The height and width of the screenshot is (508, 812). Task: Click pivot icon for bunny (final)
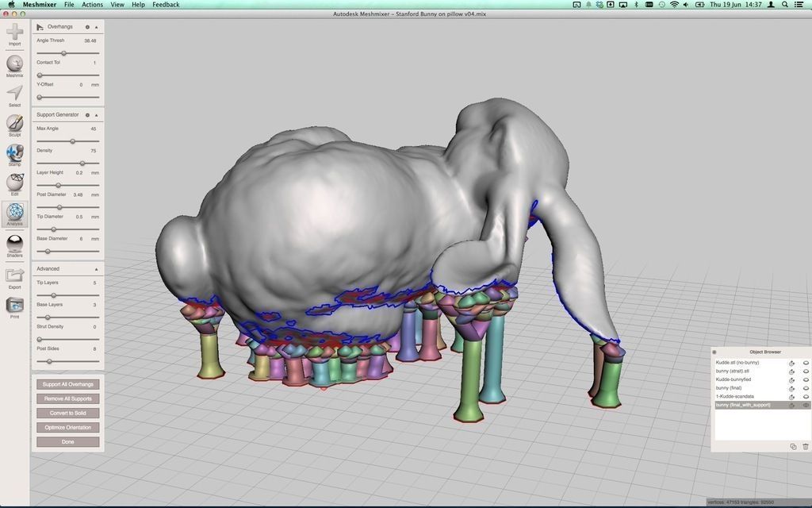coord(792,388)
